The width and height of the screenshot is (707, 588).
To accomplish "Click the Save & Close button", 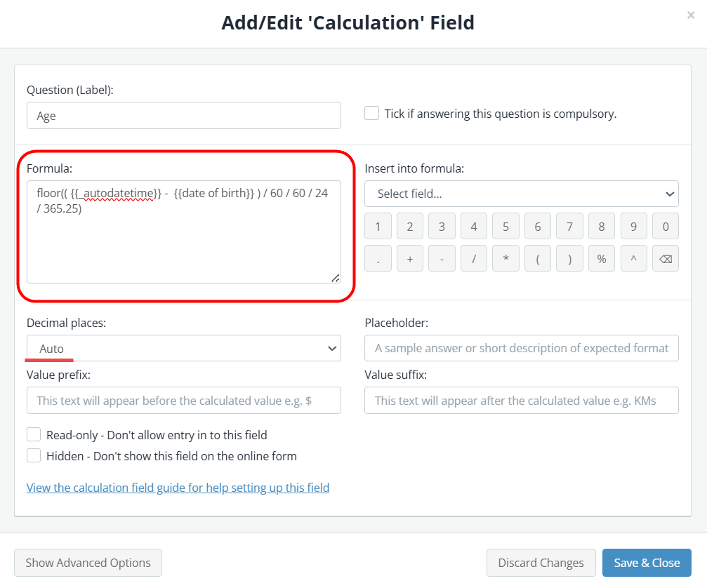I will (x=647, y=562).
